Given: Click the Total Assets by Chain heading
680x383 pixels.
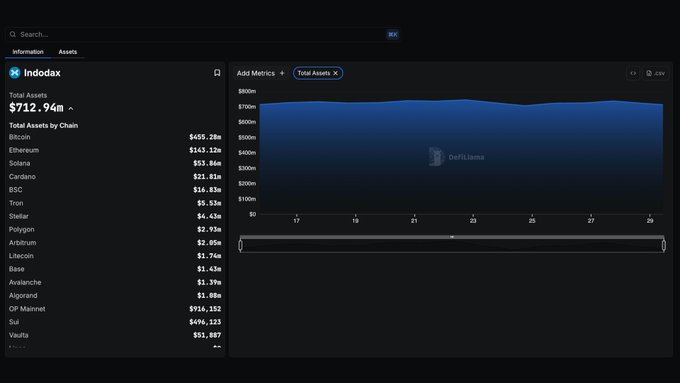Looking at the screenshot, I should (x=43, y=125).
